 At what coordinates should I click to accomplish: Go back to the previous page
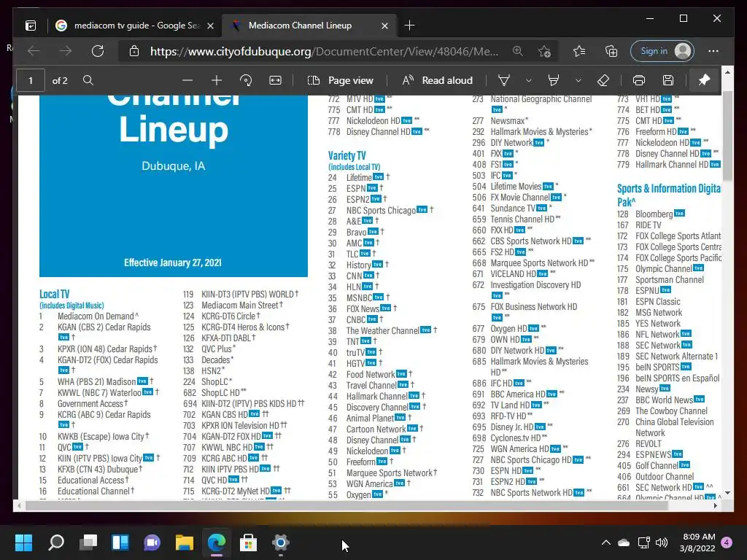34,51
